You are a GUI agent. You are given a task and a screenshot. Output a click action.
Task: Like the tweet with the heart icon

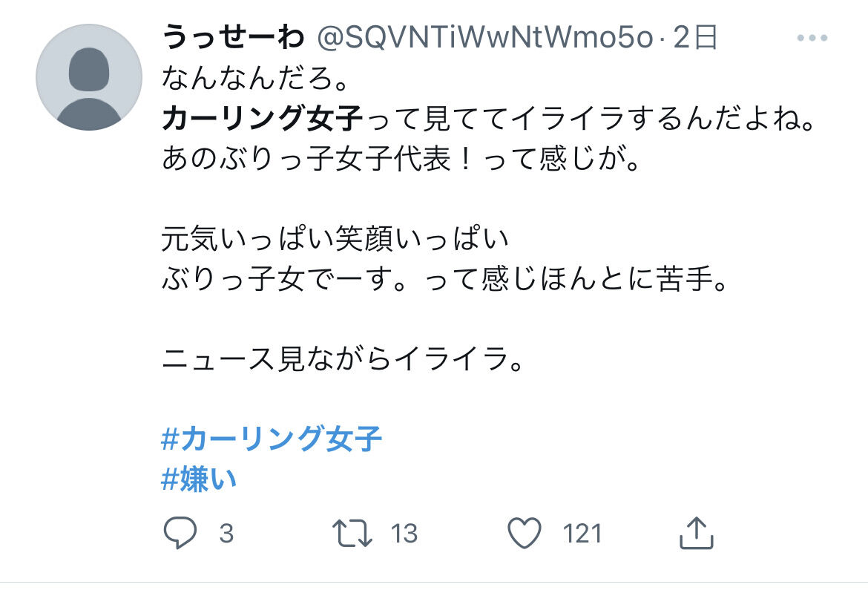tap(525, 533)
